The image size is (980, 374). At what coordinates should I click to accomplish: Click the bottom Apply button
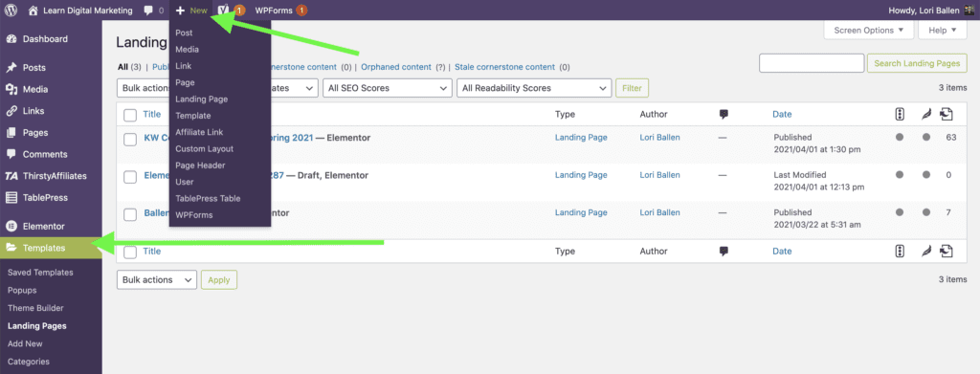click(x=219, y=279)
